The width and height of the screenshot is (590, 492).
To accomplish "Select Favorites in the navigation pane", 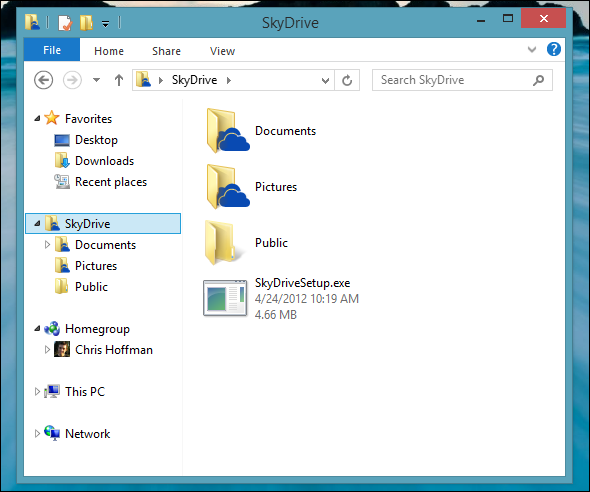I will (88, 119).
